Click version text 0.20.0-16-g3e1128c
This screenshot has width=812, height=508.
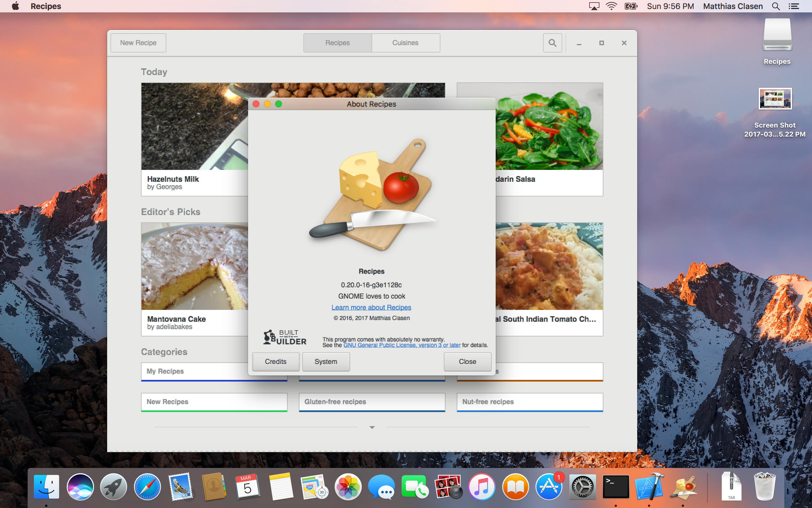pos(371,285)
